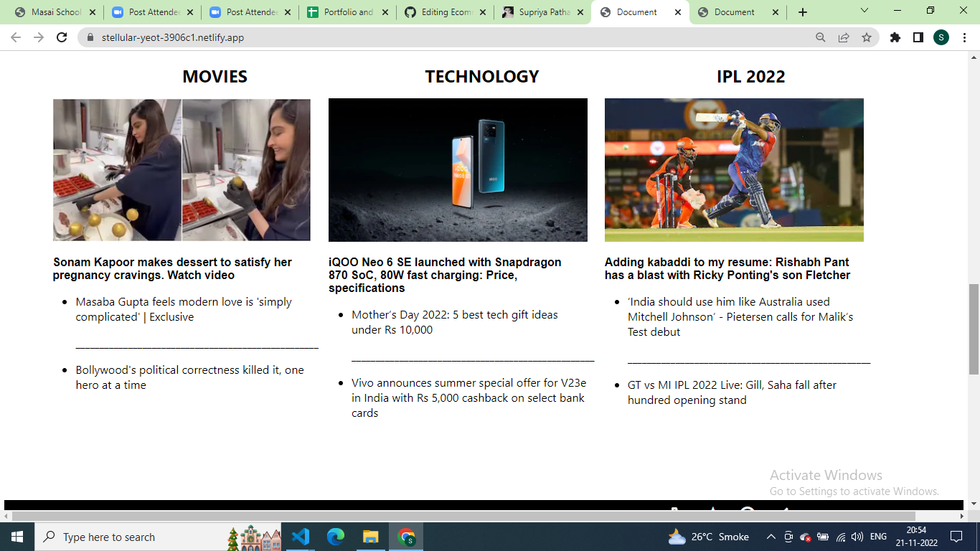Switch input language via the ENG indicator
This screenshot has width=980, height=551.
click(877, 537)
